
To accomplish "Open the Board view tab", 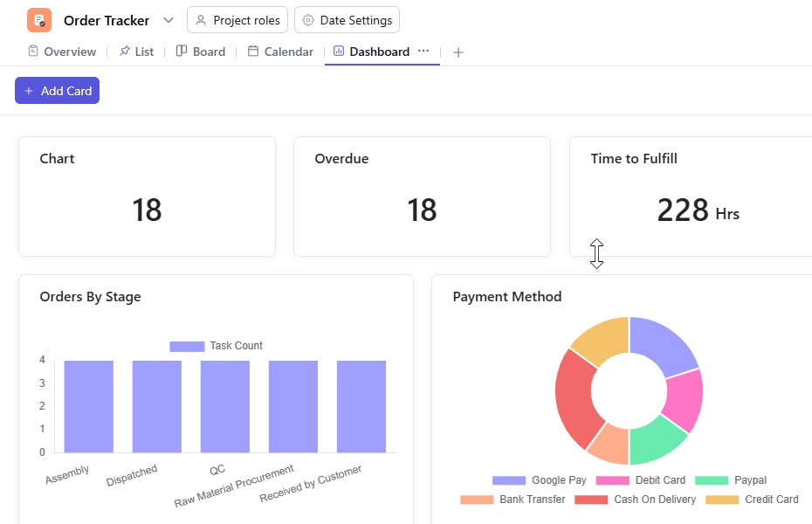I will point(201,52).
